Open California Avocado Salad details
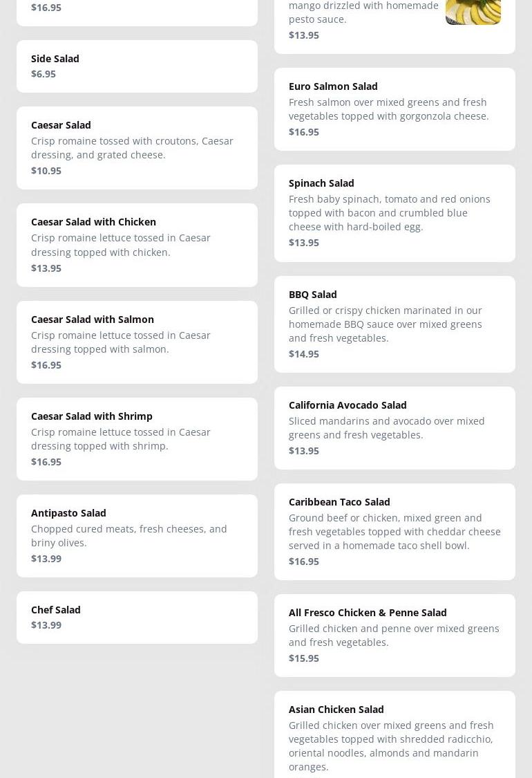This screenshot has width=532, height=778. 395,427
